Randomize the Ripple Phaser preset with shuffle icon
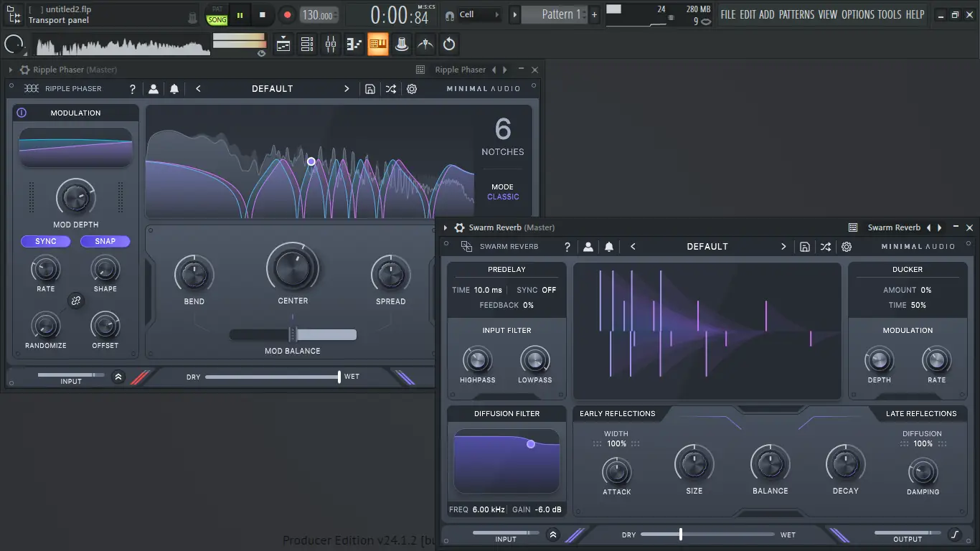 [390, 89]
